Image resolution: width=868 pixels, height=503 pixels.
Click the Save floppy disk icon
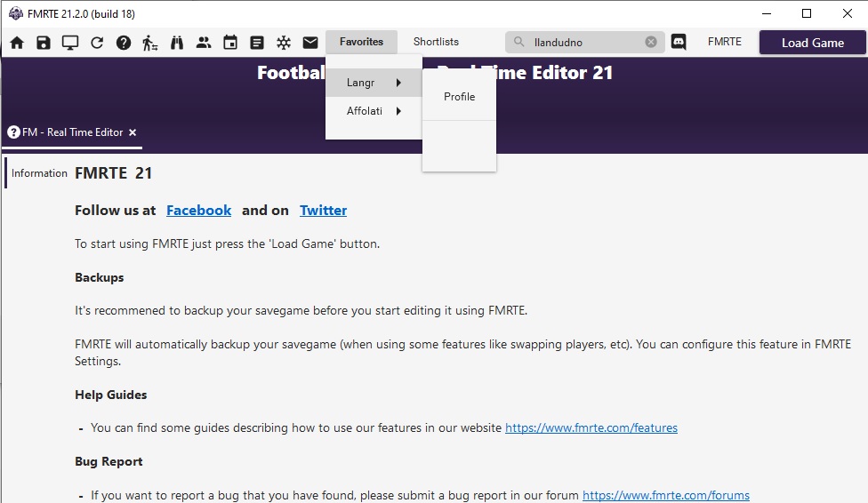pyautogui.click(x=44, y=43)
